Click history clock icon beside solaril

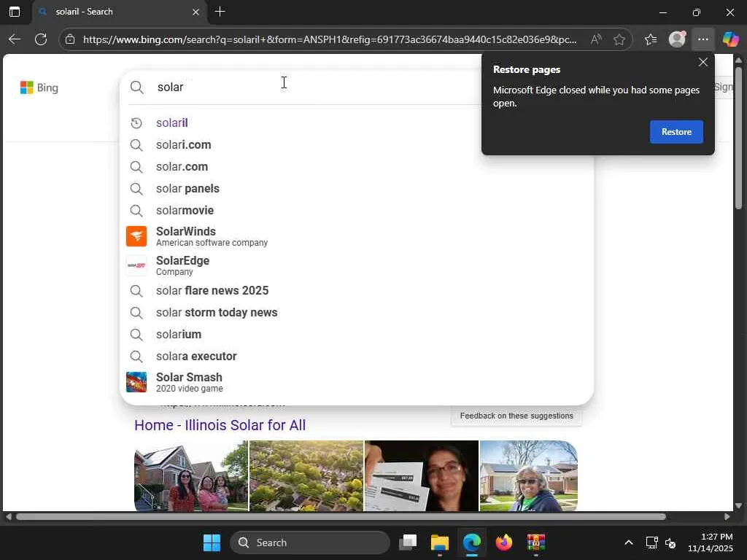pyautogui.click(x=136, y=122)
